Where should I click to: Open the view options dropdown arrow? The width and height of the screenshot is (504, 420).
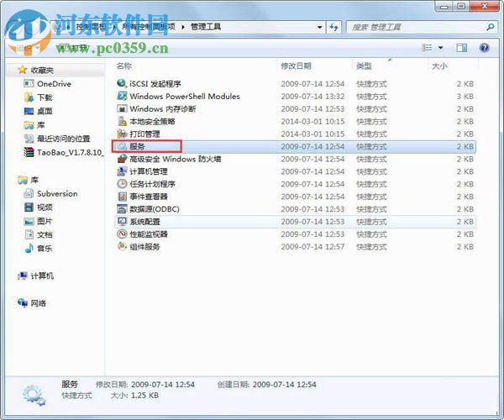(x=441, y=48)
